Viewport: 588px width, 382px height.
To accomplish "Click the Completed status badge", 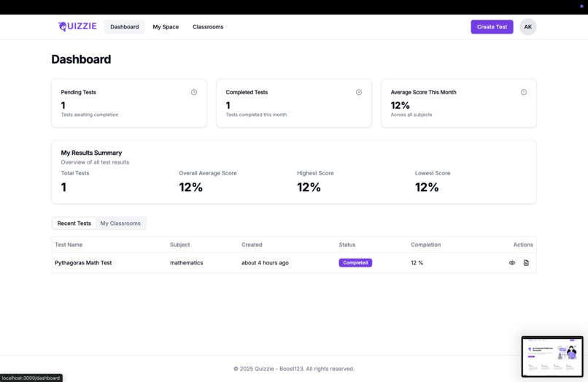I will [355, 262].
